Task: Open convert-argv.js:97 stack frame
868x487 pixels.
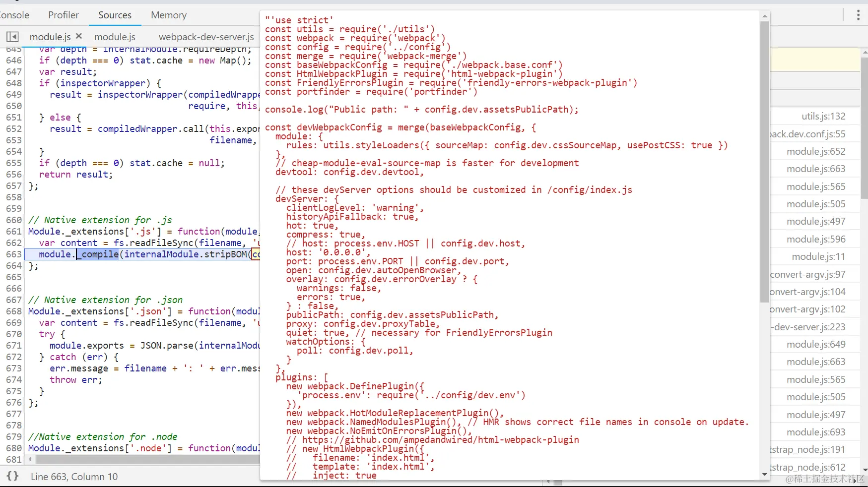Action: click(x=808, y=274)
